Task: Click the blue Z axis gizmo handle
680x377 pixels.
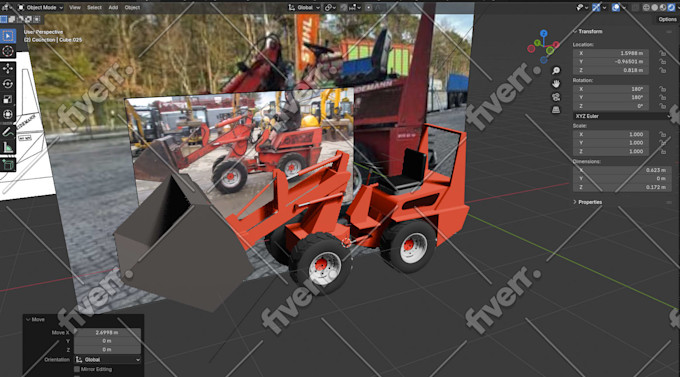Action: tap(544, 33)
